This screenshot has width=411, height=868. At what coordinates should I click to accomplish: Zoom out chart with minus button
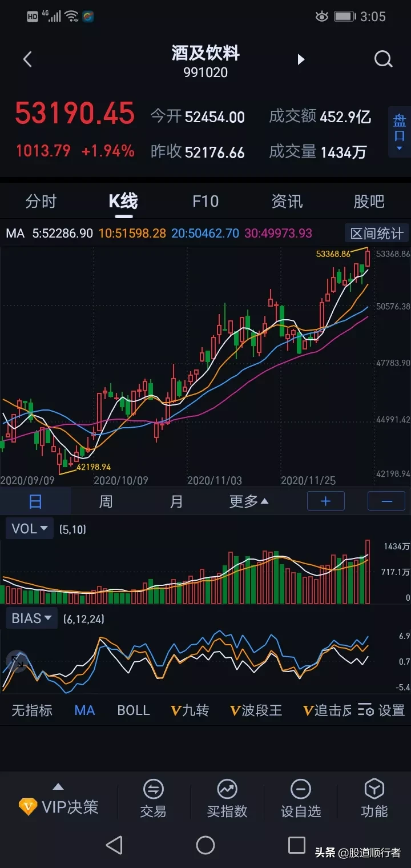(x=386, y=501)
